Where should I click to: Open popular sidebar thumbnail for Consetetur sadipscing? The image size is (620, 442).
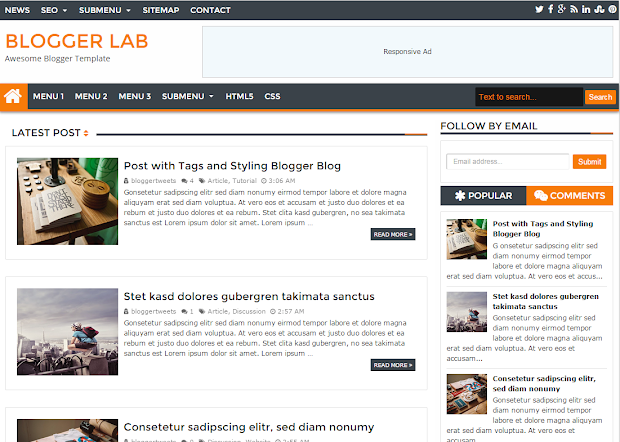pyautogui.click(x=467, y=394)
